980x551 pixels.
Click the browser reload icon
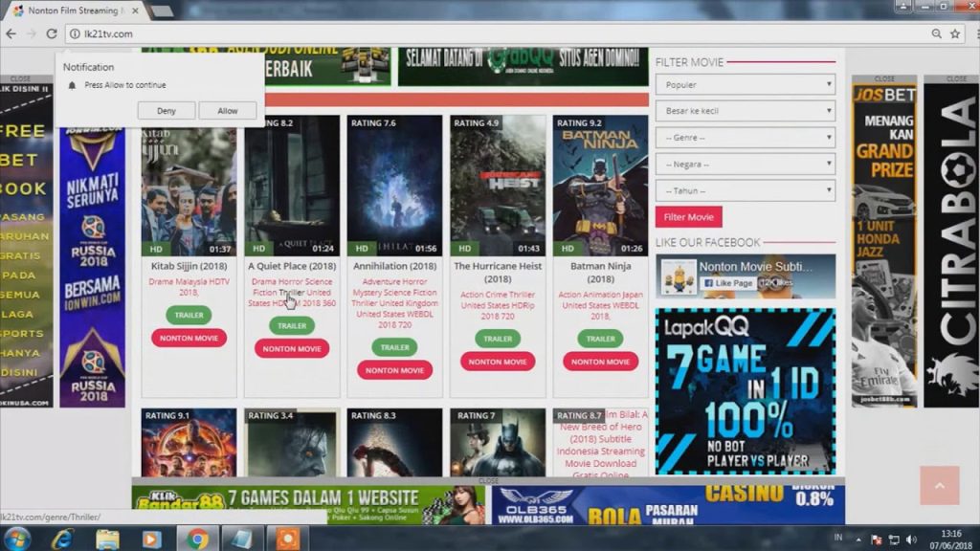click(x=51, y=33)
